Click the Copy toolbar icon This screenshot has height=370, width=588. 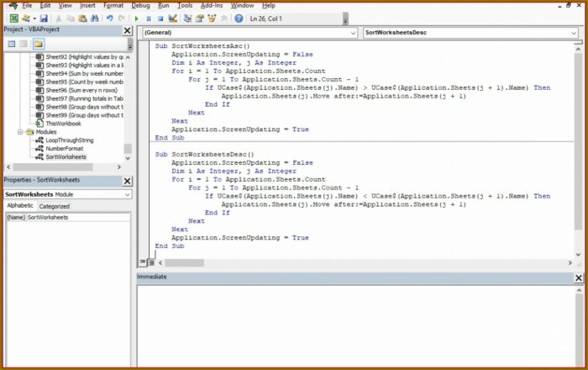click(71, 18)
